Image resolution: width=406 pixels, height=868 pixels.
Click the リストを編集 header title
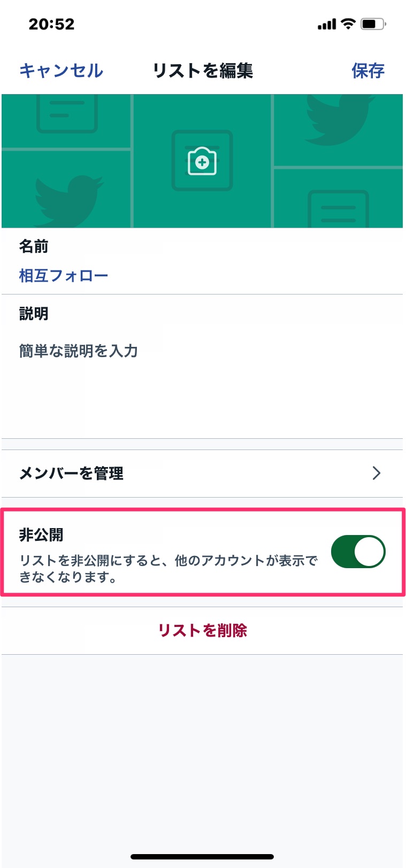[x=203, y=71]
